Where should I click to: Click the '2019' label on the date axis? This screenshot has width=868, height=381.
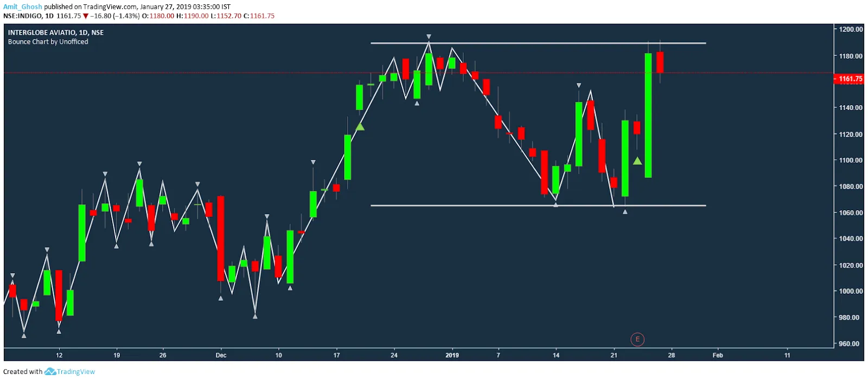pos(452,356)
